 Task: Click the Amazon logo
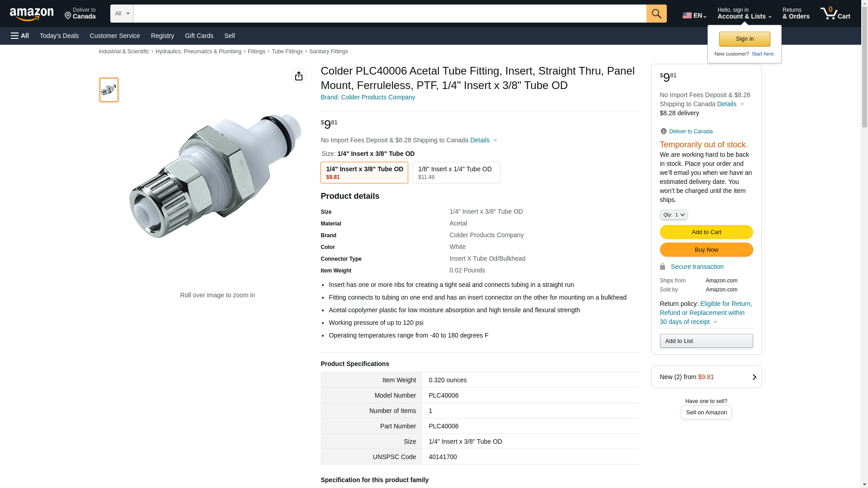pos(32,14)
